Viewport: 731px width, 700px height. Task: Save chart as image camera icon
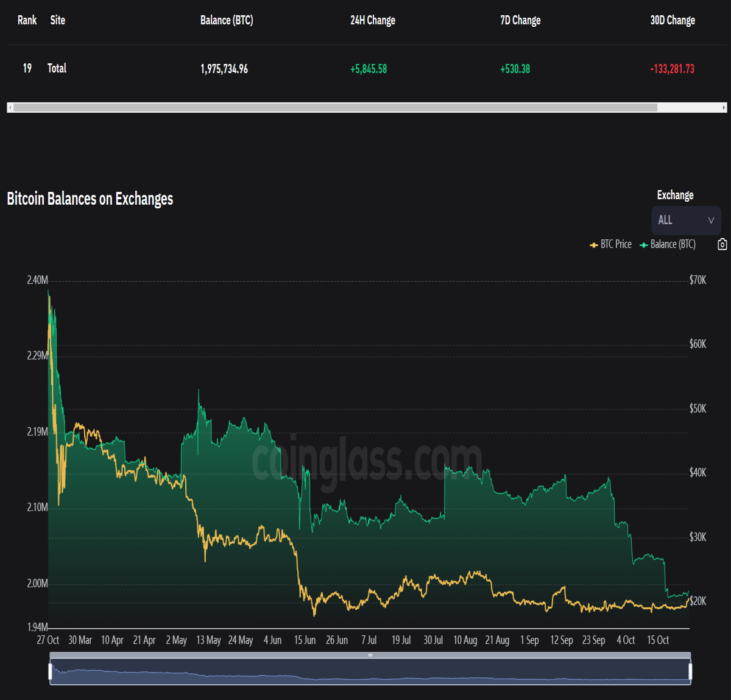click(722, 244)
